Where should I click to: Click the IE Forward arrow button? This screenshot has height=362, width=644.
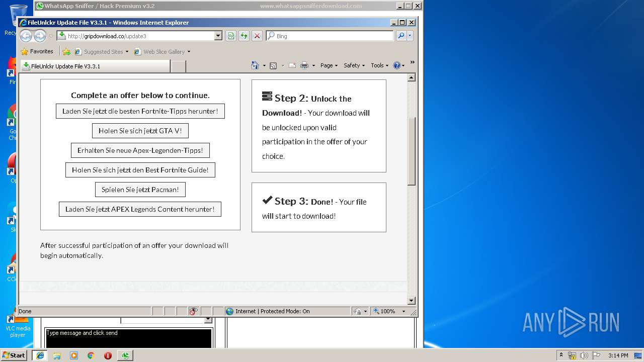point(40,36)
